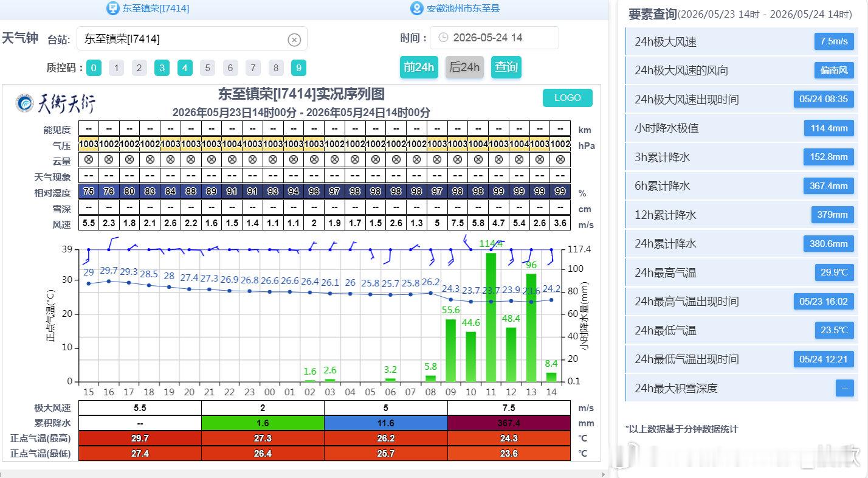The width and height of the screenshot is (868, 478).
Task: Clear the station input with the X icon
Action: [294, 40]
